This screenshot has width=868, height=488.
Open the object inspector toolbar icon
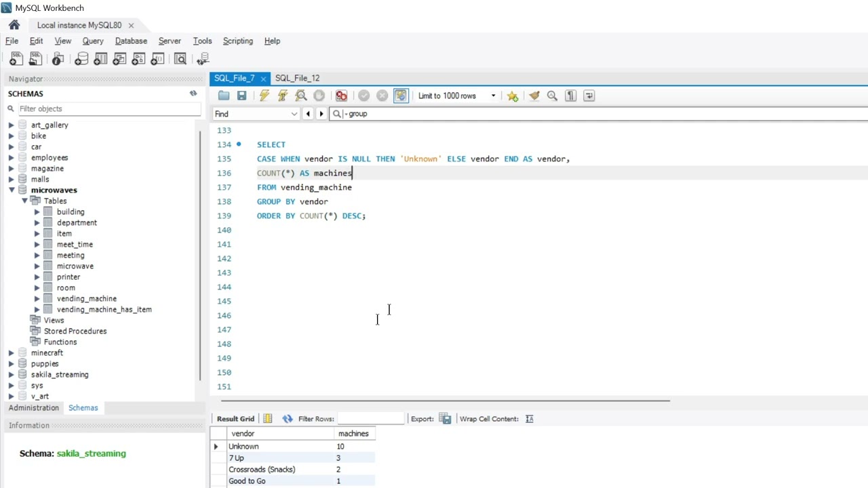(x=58, y=59)
